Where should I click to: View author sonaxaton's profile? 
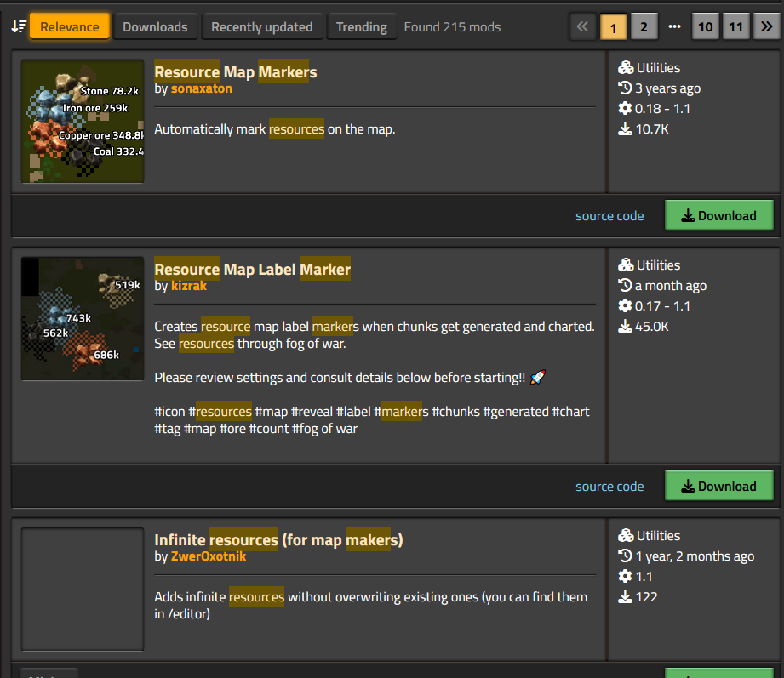pos(201,88)
